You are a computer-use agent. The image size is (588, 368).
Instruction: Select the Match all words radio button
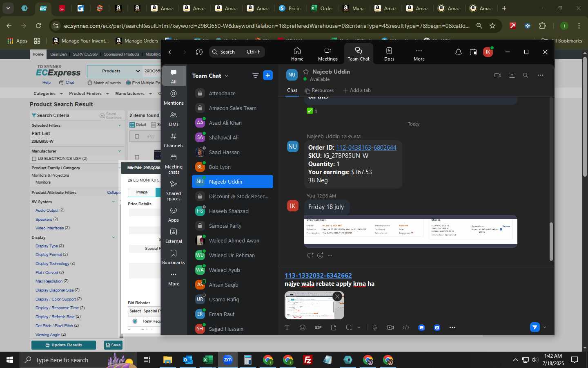90,83
